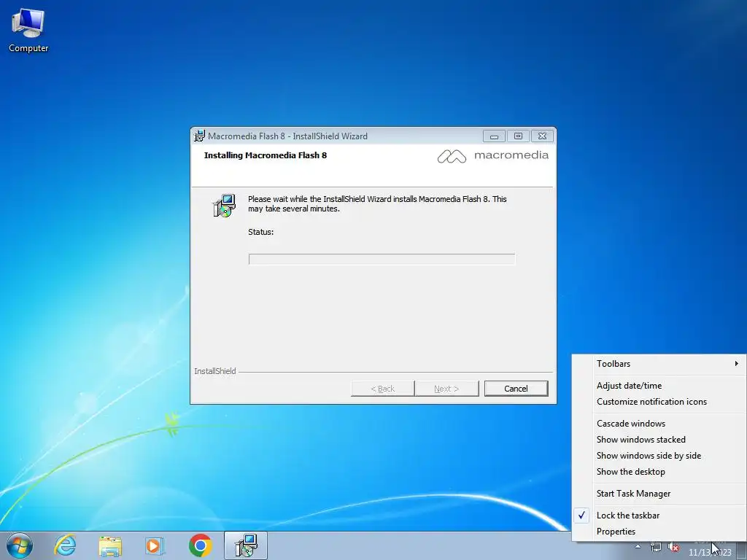
Task: Open the Windows Start menu
Action: click(x=20, y=545)
